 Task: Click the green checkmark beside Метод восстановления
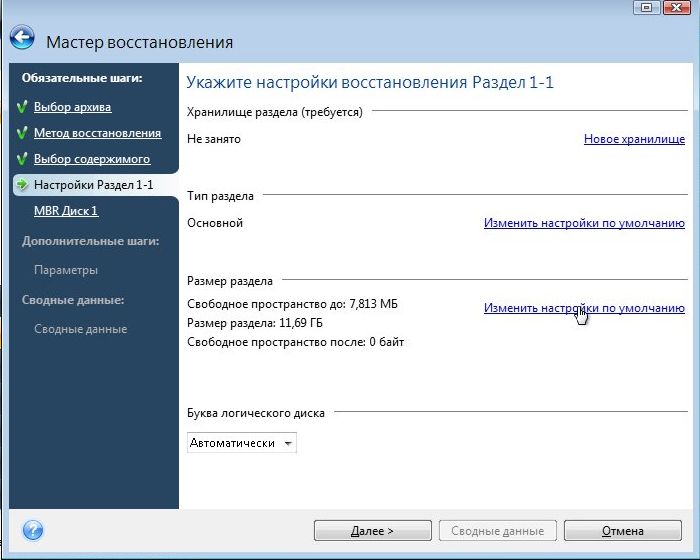(22, 133)
